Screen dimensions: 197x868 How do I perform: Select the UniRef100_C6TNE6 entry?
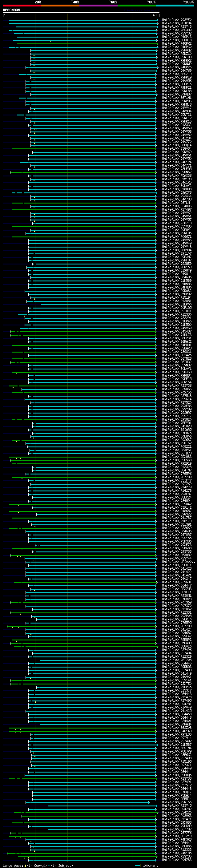tap(177, 358)
